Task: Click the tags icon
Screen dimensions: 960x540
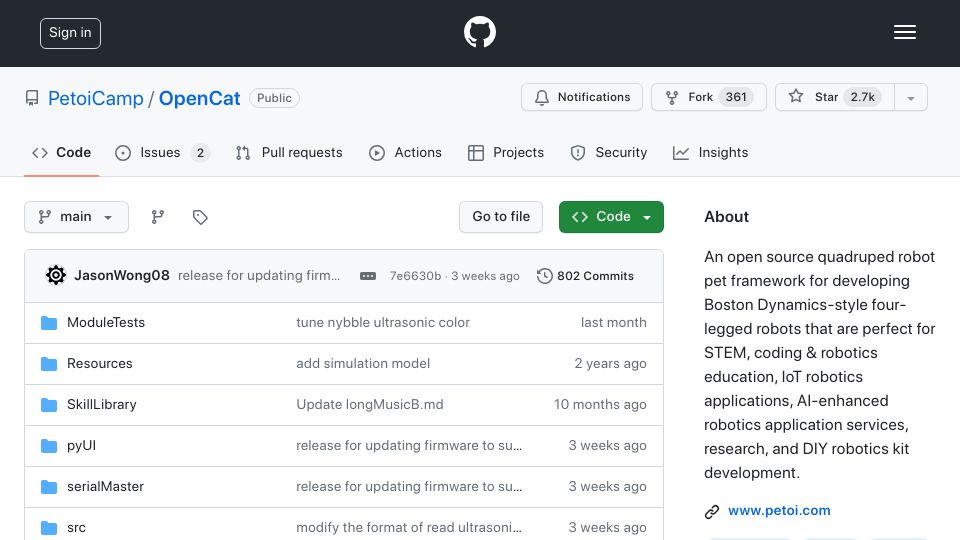Action: [x=200, y=217]
